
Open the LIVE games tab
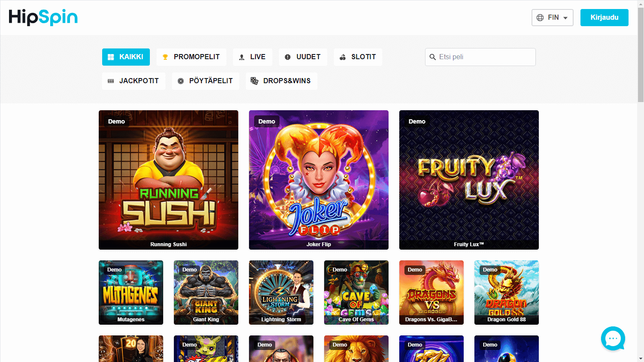point(252,57)
